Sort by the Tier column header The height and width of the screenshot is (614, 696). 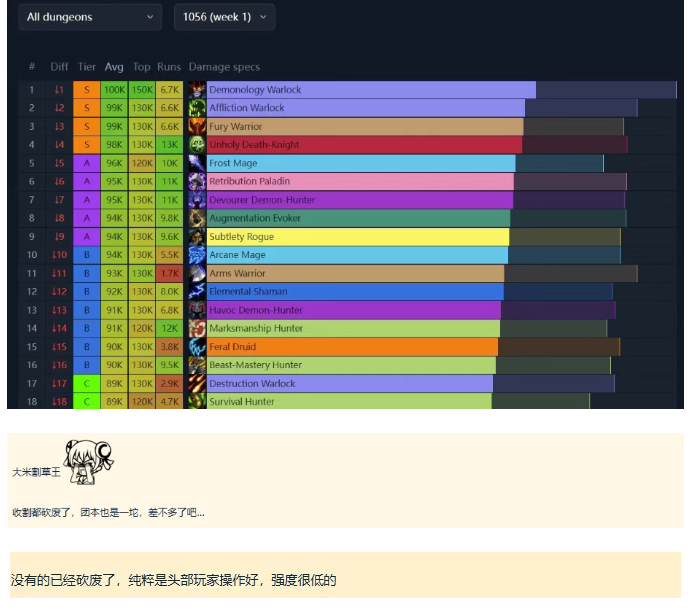pos(87,67)
